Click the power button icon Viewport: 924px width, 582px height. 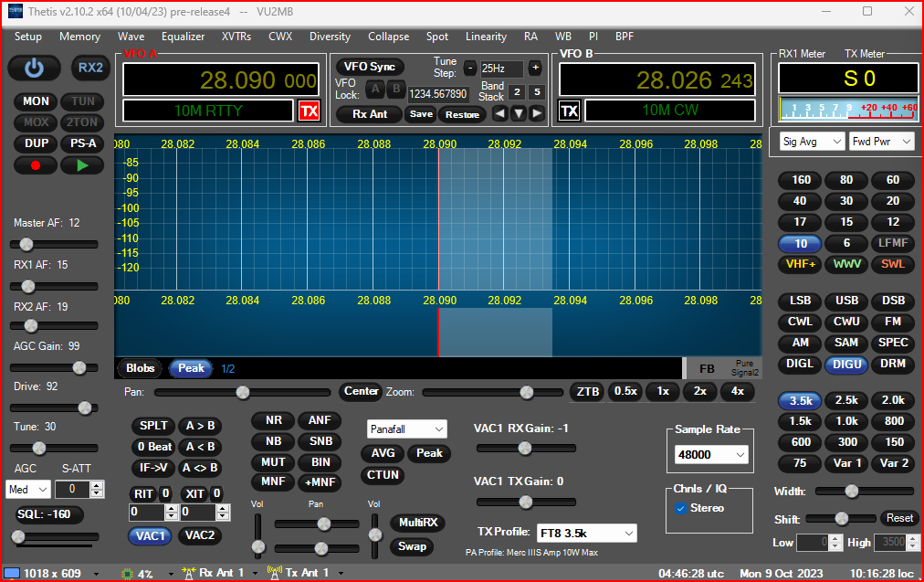(x=34, y=68)
